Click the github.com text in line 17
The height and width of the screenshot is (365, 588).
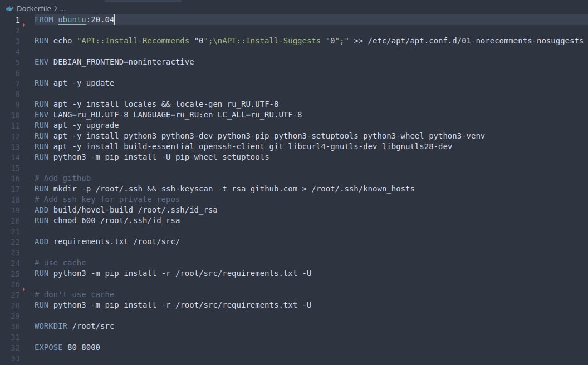point(274,189)
